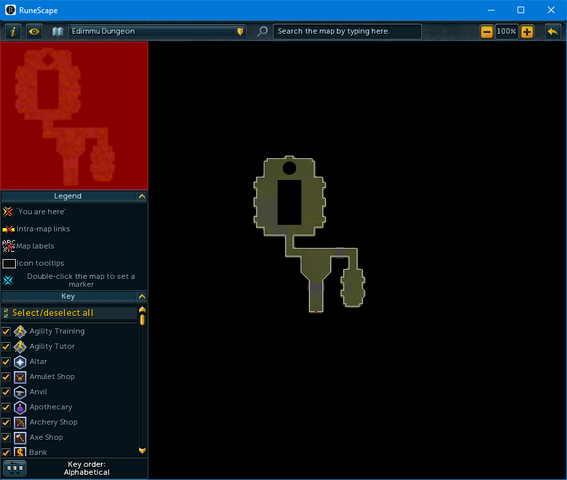Click the red minimap overview thumbnail
567x480 pixels.
(74, 115)
